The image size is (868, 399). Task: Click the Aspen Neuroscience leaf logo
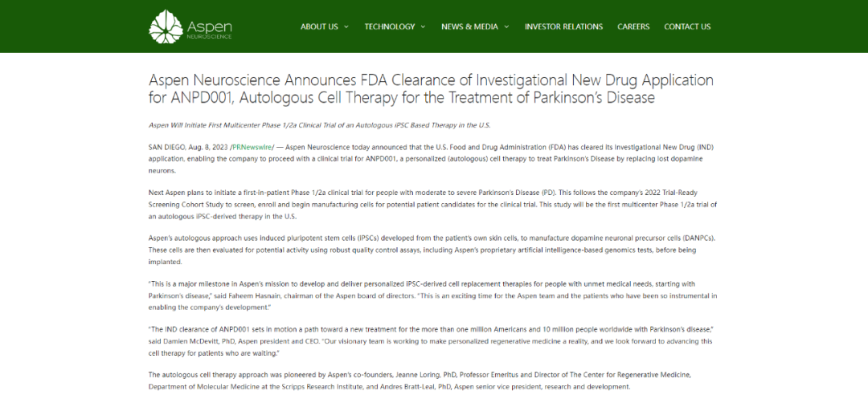[x=166, y=26]
